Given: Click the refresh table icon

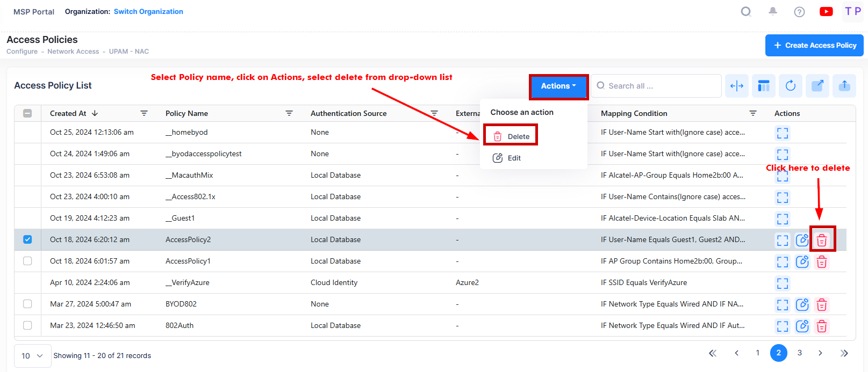Looking at the screenshot, I should [x=790, y=86].
